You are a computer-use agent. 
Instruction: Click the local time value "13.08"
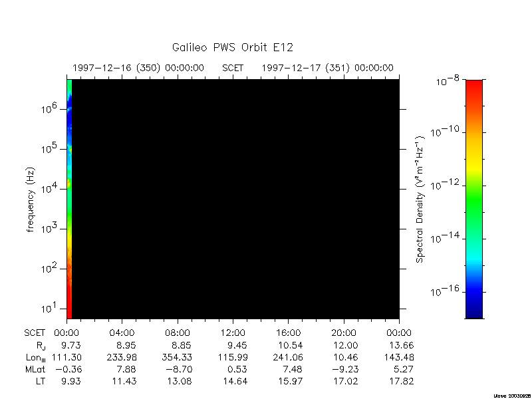tap(180, 381)
